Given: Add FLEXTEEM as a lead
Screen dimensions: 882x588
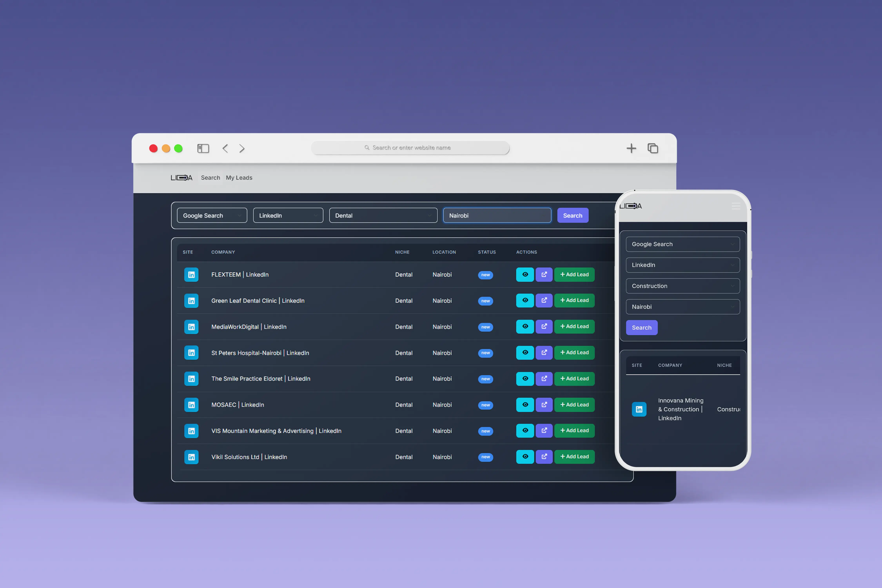Looking at the screenshot, I should click(x=574, y=275).
